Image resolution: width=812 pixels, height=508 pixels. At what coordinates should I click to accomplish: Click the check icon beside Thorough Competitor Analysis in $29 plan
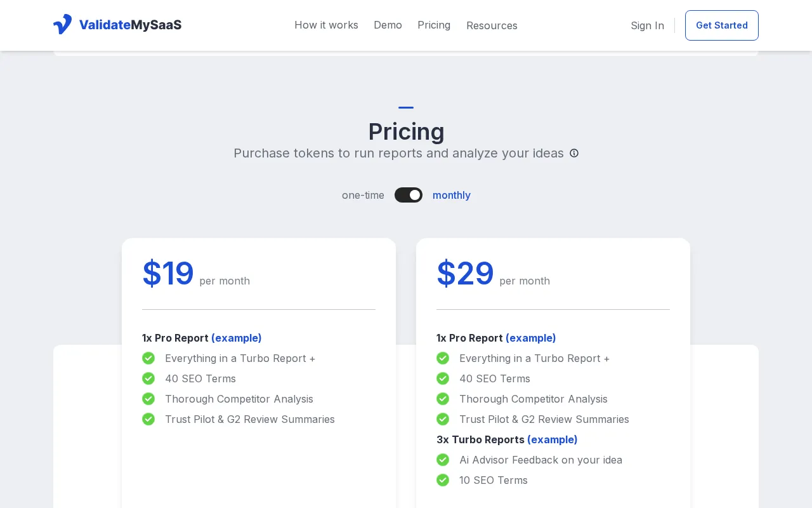click(443, 399)
